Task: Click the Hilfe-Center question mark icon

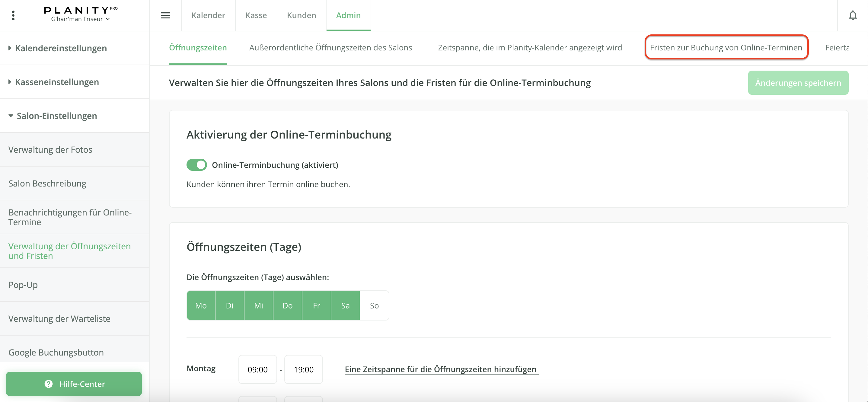Action: (49, 384)
